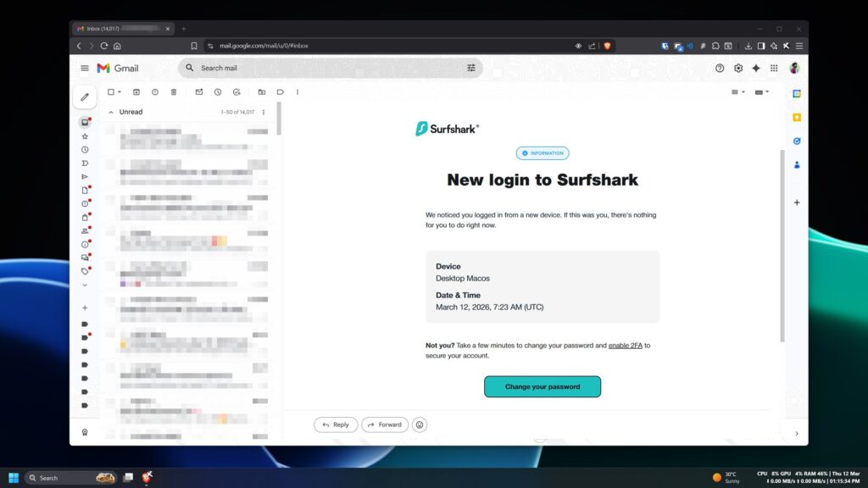
Task: Open the browser Extensions puzzle icon
Action: tap(715, 46)
